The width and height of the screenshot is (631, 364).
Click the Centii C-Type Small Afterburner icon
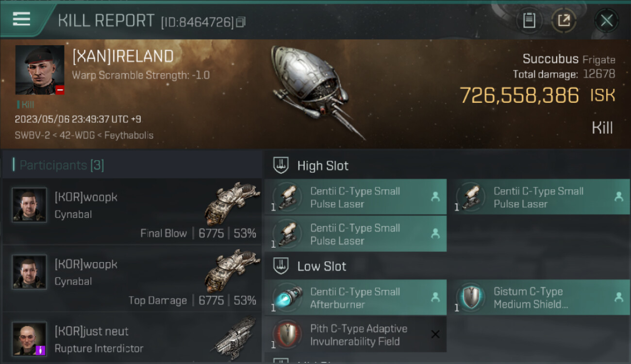click(288, 298)
